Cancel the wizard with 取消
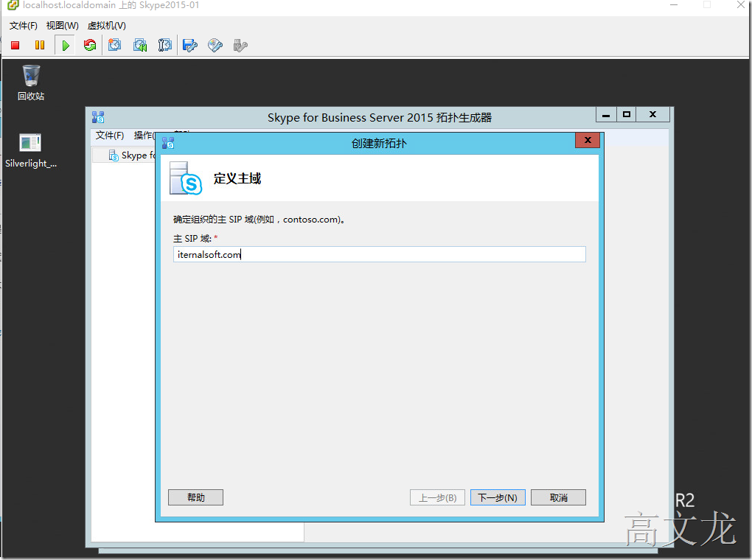 coord(558,497)
